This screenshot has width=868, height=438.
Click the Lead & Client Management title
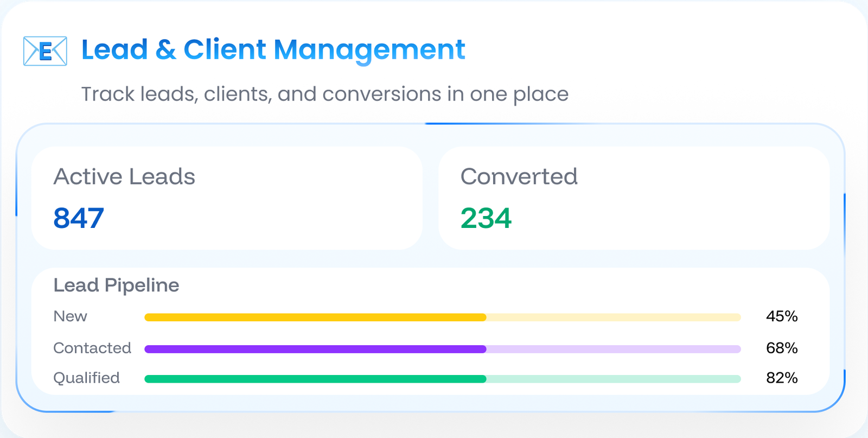pyautogui.click(x=273, y=50)
